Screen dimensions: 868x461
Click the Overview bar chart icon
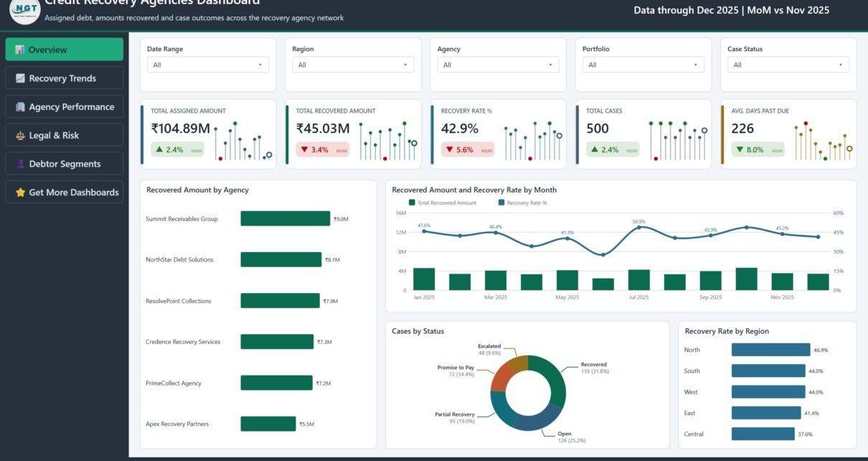(19, 50)
